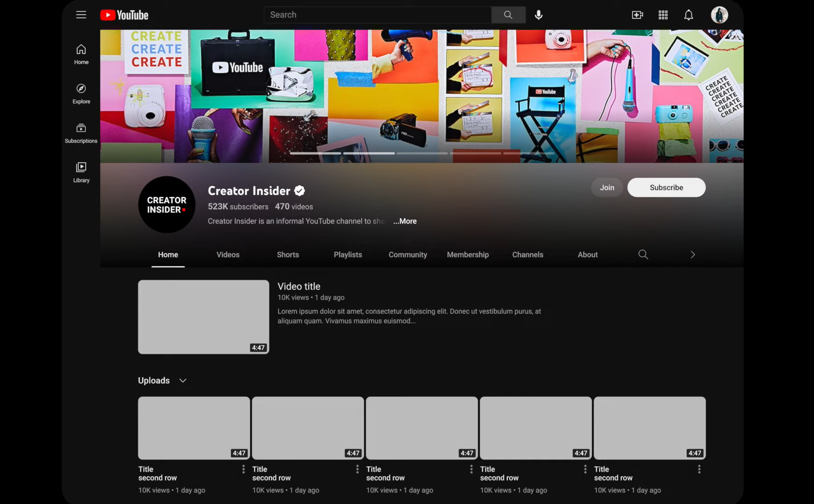Click the Uploads section heading
This screenshot has width=814, height=504.
(154, 380)
